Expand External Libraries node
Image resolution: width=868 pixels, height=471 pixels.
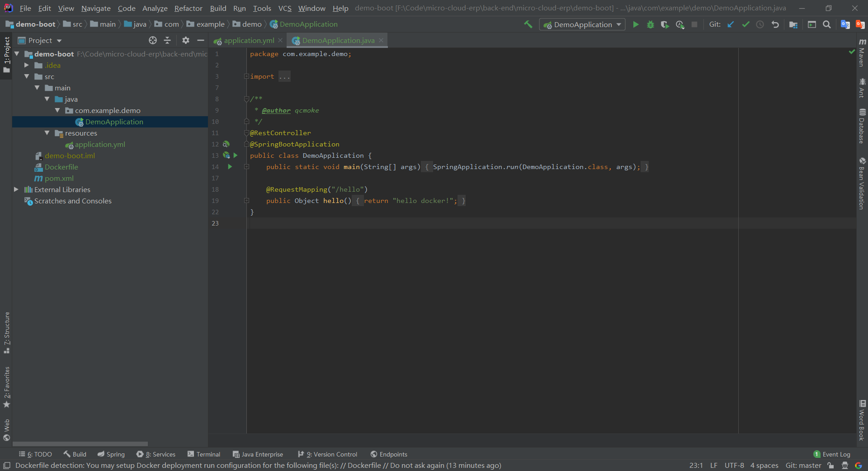tap(16, 189)
